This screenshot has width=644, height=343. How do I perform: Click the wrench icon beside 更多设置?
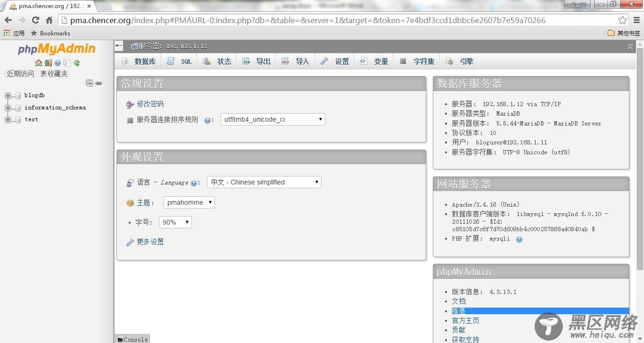[130, 242]
